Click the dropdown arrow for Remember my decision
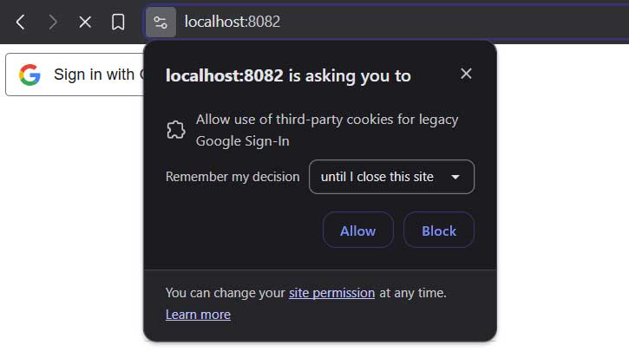 tap(455, 177)
